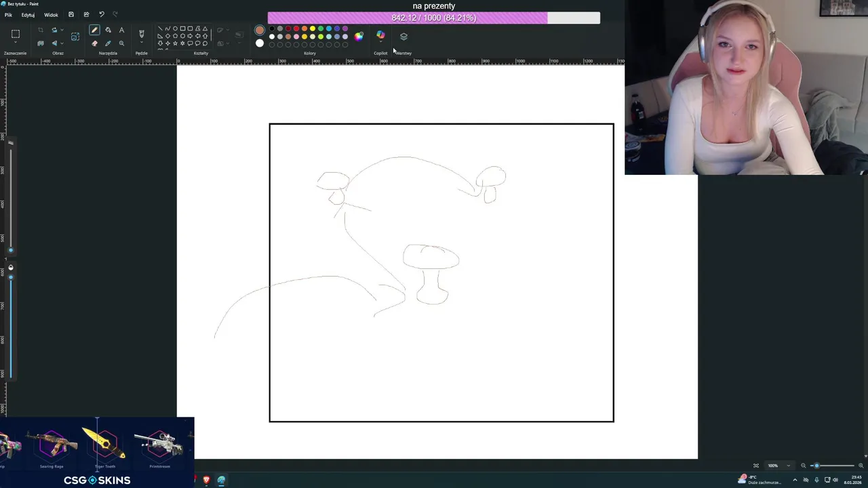Click the Crop image icon
Image resolution: width=868 pixels, height=488 pixels.
41,30
